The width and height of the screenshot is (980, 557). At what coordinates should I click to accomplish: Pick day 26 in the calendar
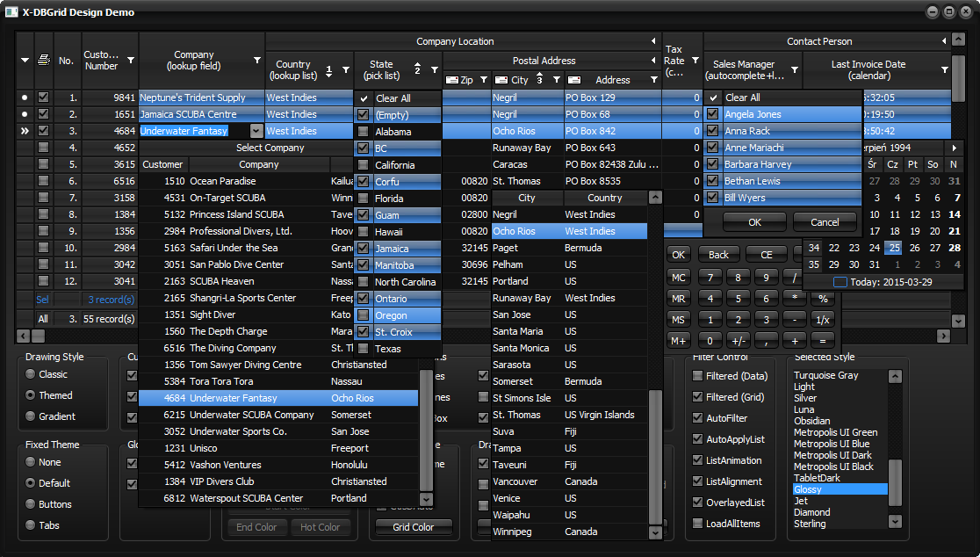(x=914, y=248)
